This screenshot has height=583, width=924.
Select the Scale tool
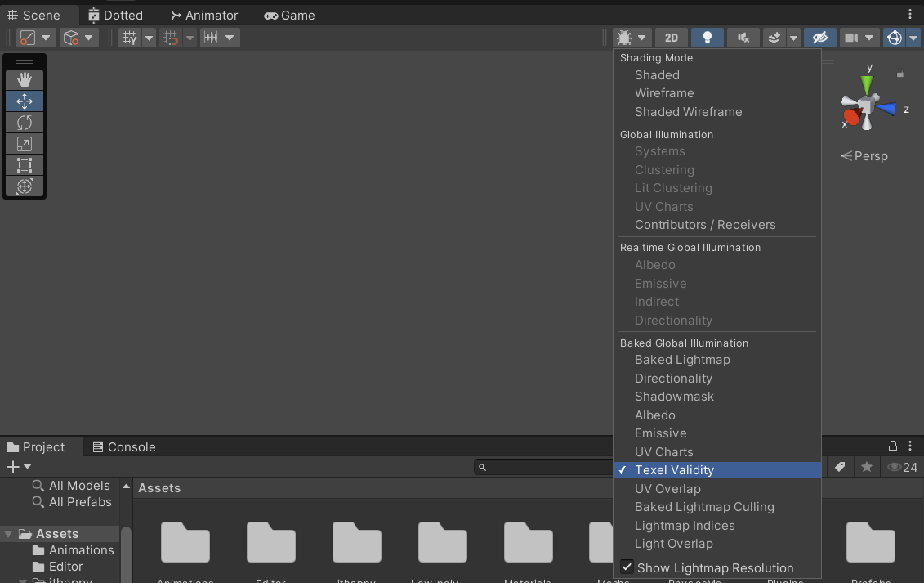tap(25, 143)
